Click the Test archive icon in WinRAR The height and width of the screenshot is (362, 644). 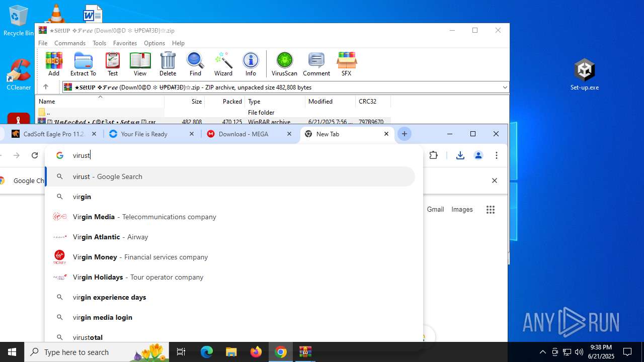113,64
